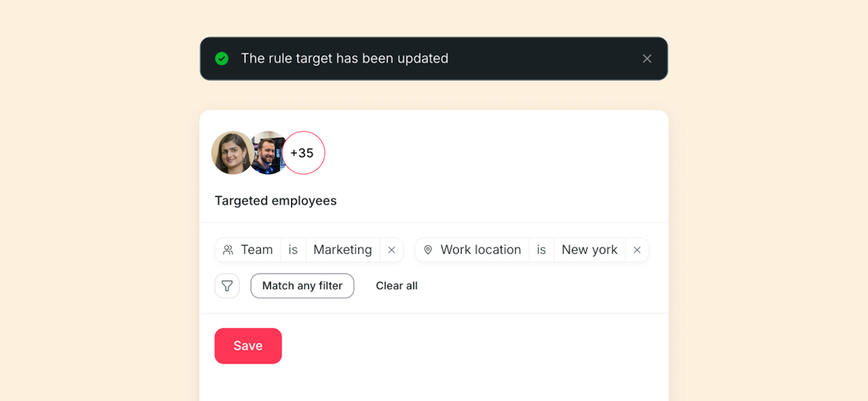868x401 pixels.
Task: Open the New york value dropdown
Action: 589,250
